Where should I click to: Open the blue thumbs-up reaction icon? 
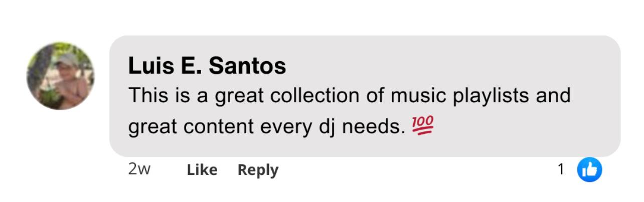click(x=589, y=170)
